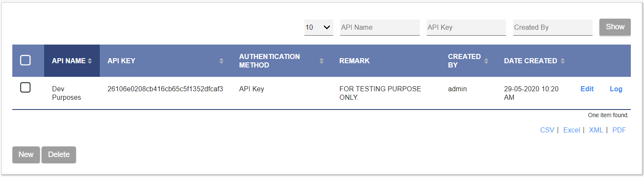Click the Created By sort arrows
This screenshot has height=177, width=644.
[486, 61]
